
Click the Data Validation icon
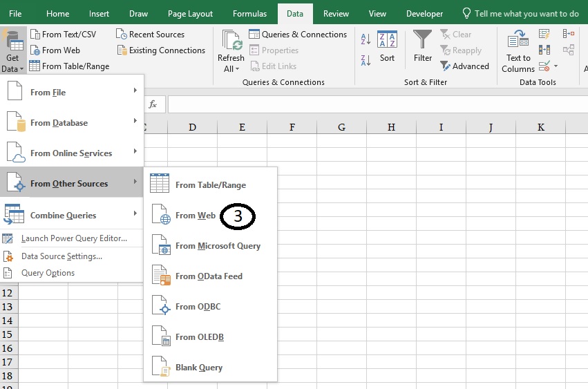pos(544,66)
